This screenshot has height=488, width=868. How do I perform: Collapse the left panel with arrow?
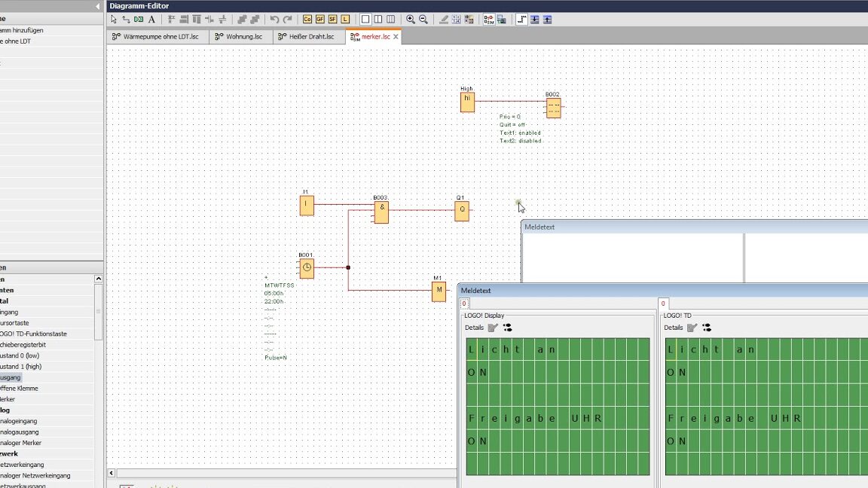tap(97, 6)
